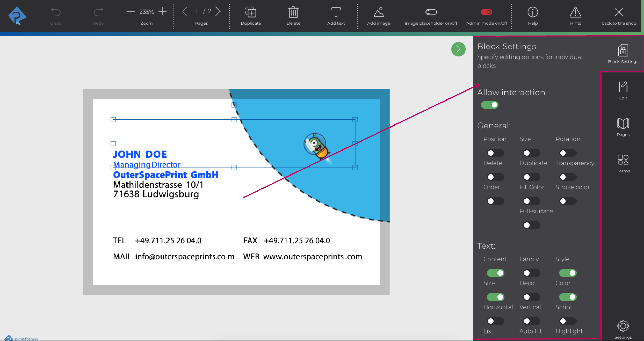Screen dimensions: 644x341
Task: Open the Help info icon
Action: pyautogui.click(x=532, y=12)
